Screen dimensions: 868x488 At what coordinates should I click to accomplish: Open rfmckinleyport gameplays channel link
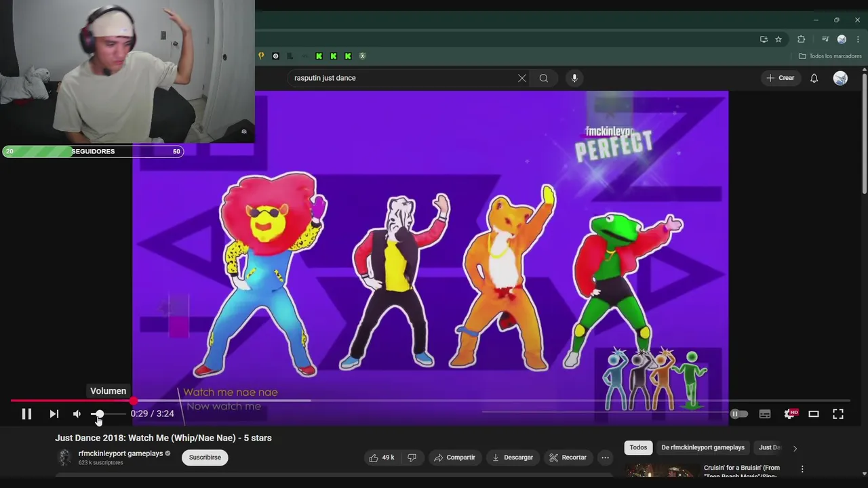pos(121,453)
